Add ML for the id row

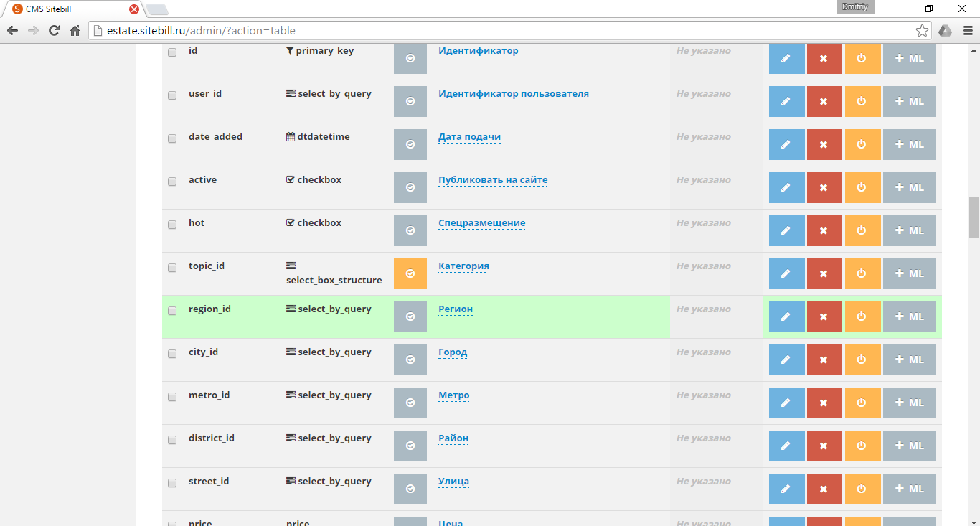point(910,59)
